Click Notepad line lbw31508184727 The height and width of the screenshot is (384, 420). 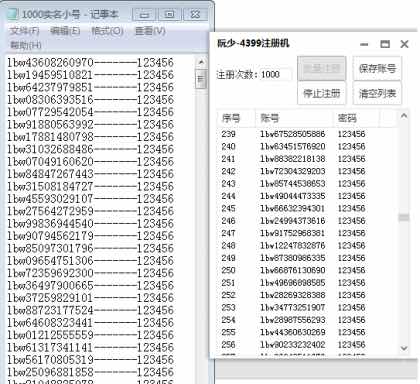click(91, 186)
